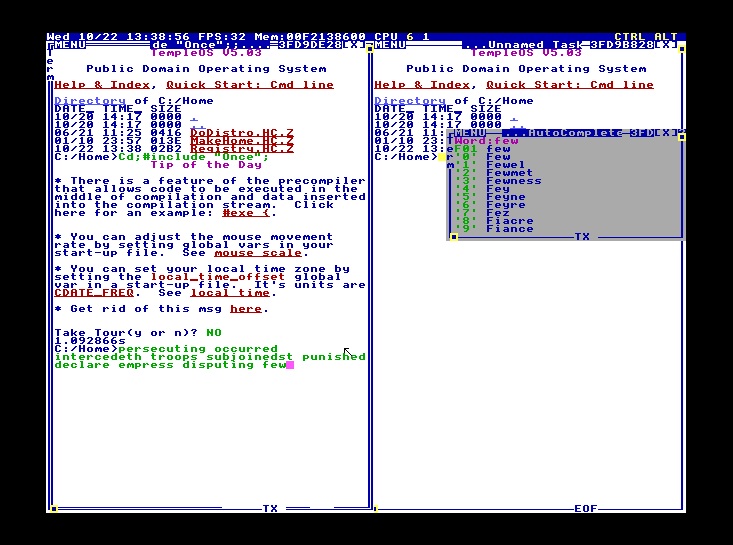This screenshot has height=545, width=733.
Task: Open the mouse scale link
Action: [258, 253]
